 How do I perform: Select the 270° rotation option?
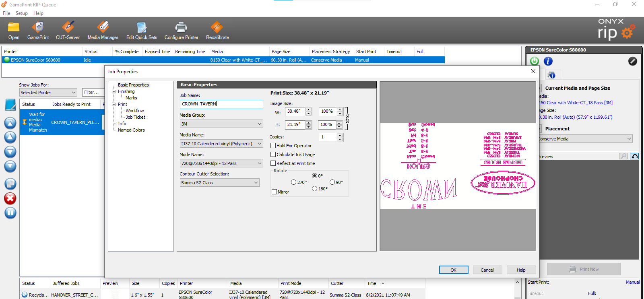click(x=293, y=182)
